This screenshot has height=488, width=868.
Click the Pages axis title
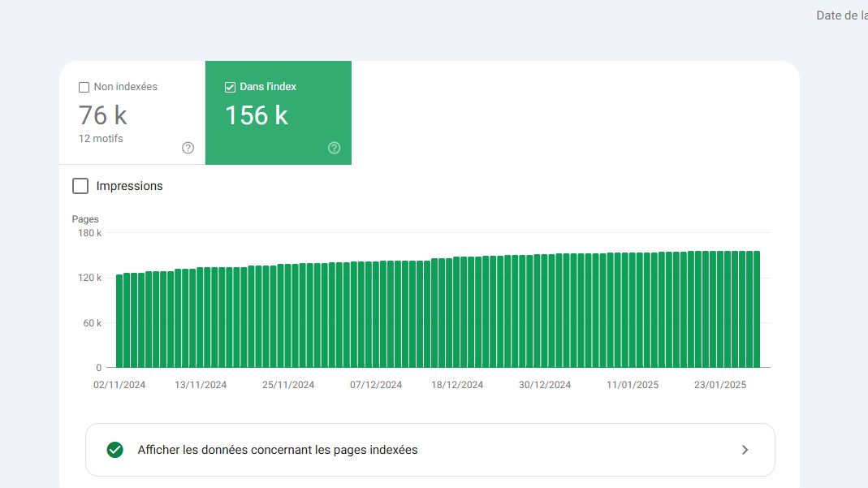[85, 219]
